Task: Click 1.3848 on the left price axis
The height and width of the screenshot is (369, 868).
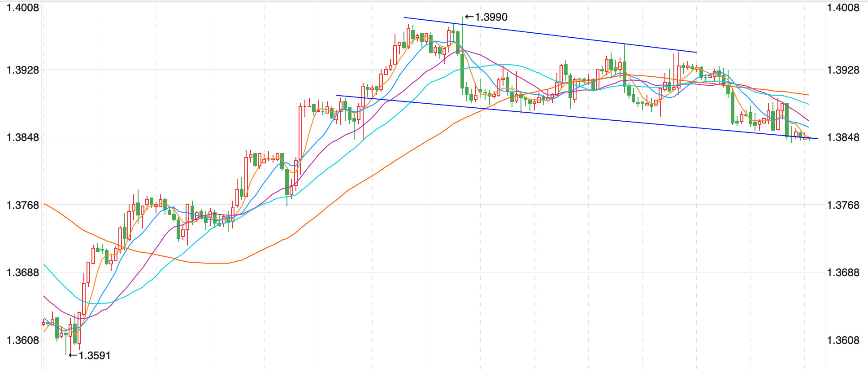Action: click(x=22, y=137)
